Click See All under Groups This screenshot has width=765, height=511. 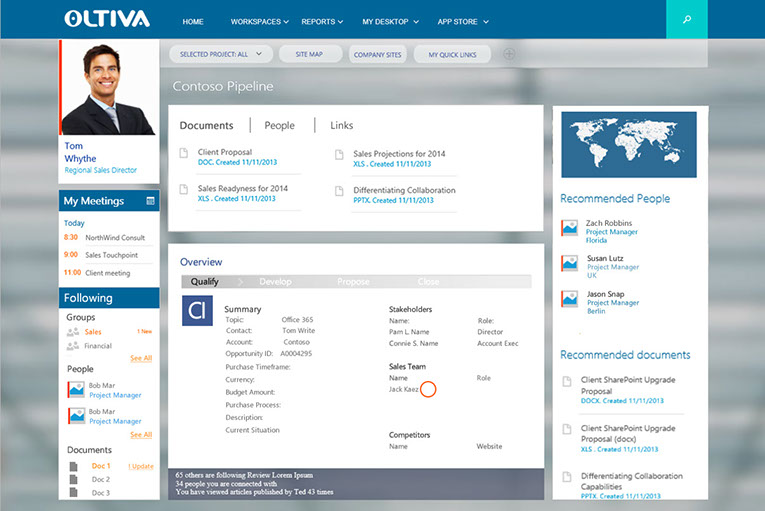141,358
